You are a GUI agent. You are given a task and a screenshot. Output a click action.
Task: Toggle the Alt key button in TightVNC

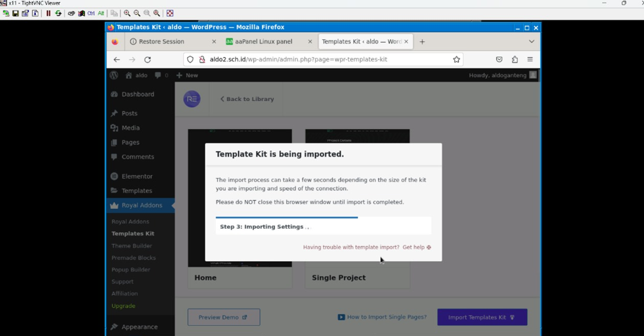[101, 13]
